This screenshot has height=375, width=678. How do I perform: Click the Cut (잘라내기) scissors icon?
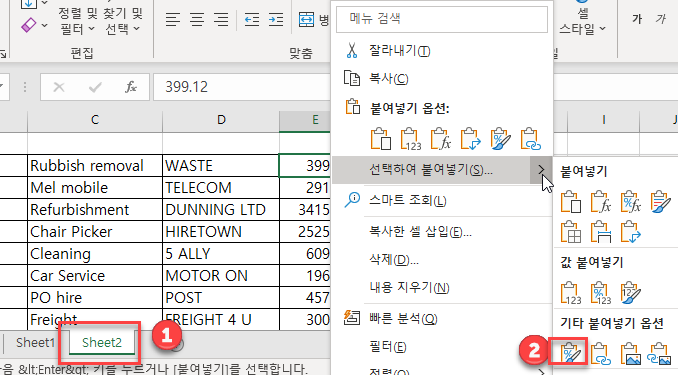tap(352, 51)
